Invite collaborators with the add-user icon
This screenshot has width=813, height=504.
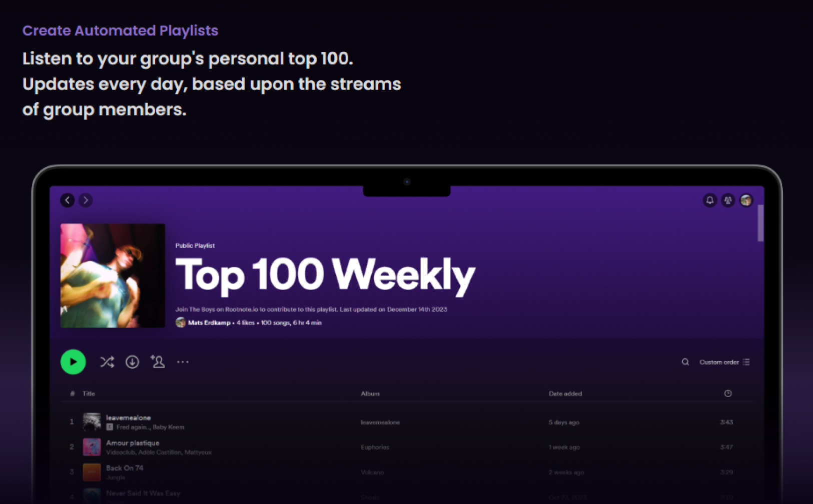158,361
